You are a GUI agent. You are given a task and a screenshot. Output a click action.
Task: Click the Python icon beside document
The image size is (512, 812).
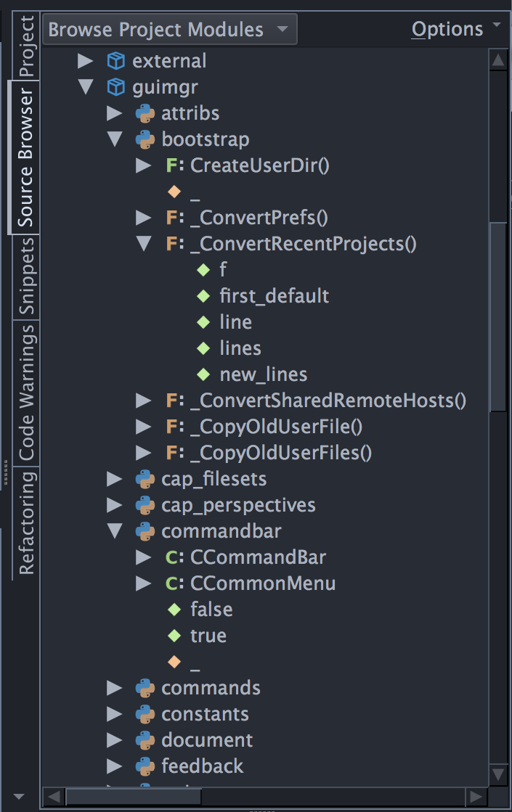tap(145, 740)
